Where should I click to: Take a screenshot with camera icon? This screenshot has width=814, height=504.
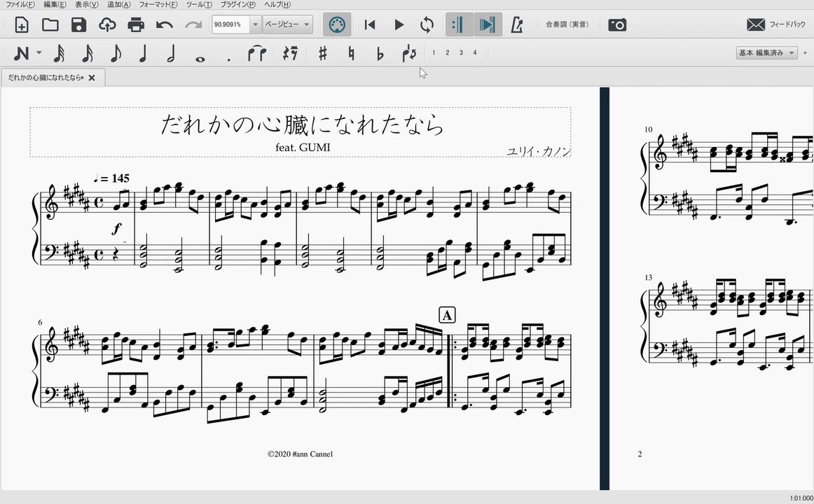pyautogui.click(x=617, y=25)
